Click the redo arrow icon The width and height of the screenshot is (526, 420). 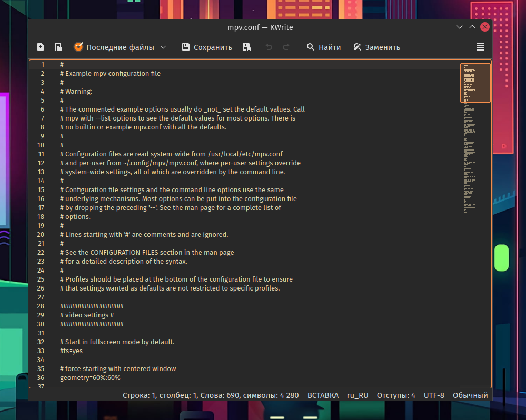point(286,47)
